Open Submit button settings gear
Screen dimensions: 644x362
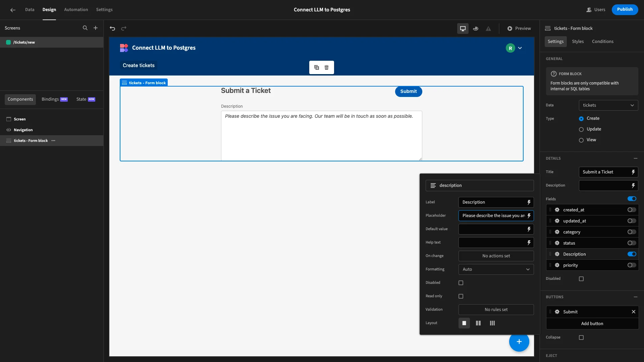pyautogui.click(x=557, y=312)
